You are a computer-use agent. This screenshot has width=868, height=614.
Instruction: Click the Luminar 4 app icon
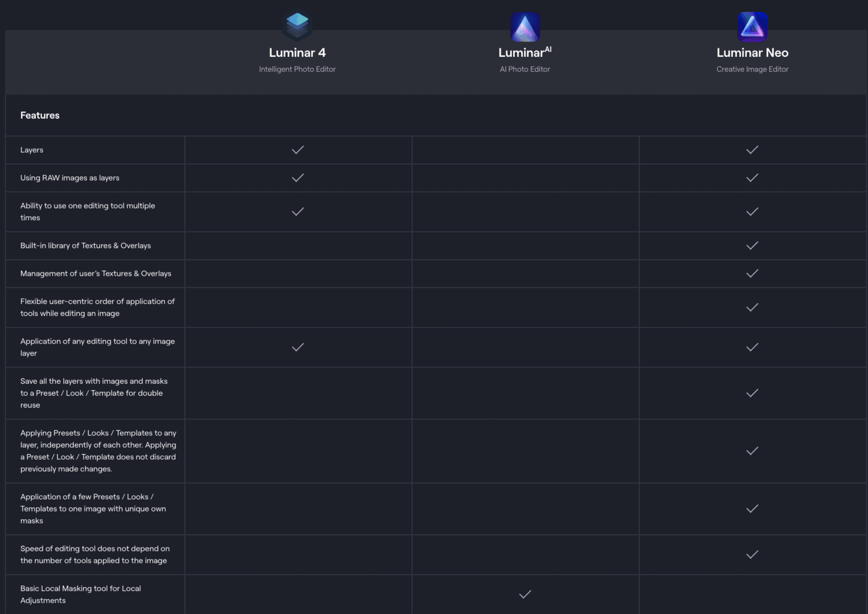click(x=297, y=26)
